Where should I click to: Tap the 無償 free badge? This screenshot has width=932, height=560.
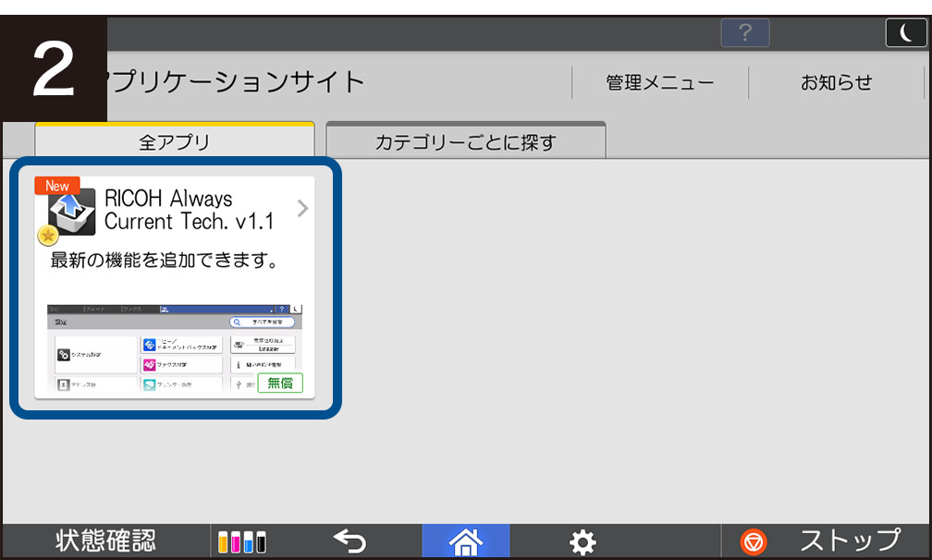[x=280, y=383]
